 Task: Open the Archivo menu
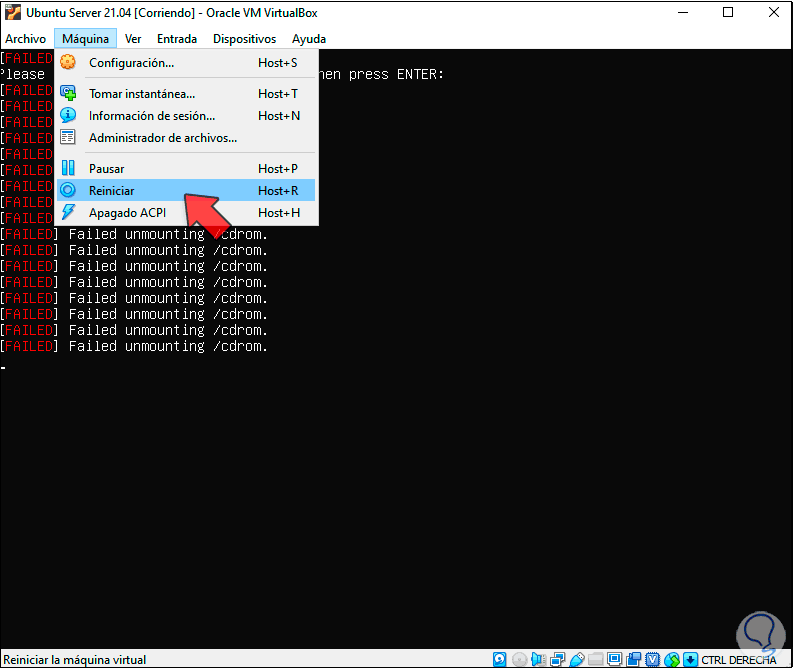click(x=25, y=39)
